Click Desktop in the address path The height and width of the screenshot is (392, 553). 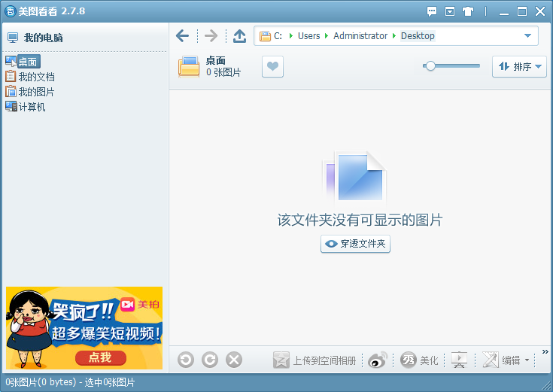(418, 36)
